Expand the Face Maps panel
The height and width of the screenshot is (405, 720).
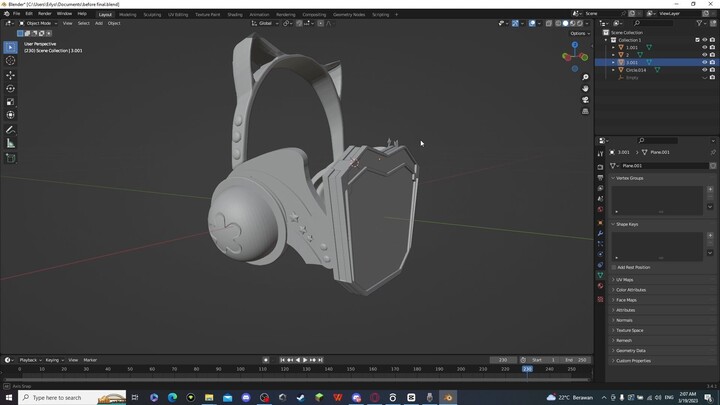[663, 300]
